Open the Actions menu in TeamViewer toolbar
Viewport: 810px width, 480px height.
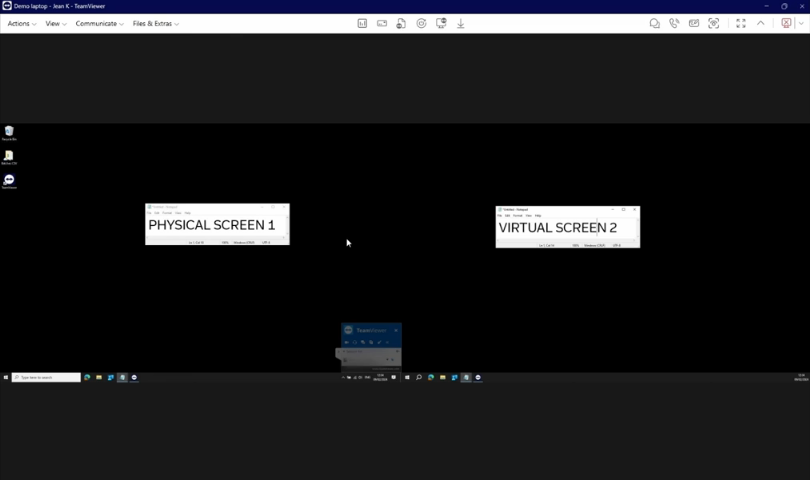pyautogui.click(x=22, y=24)
